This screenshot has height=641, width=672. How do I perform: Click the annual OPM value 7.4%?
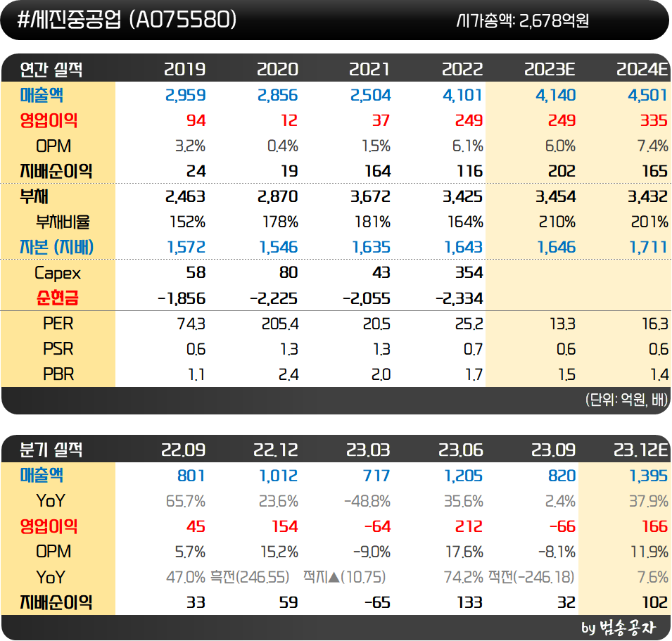(x=653, y=146)
